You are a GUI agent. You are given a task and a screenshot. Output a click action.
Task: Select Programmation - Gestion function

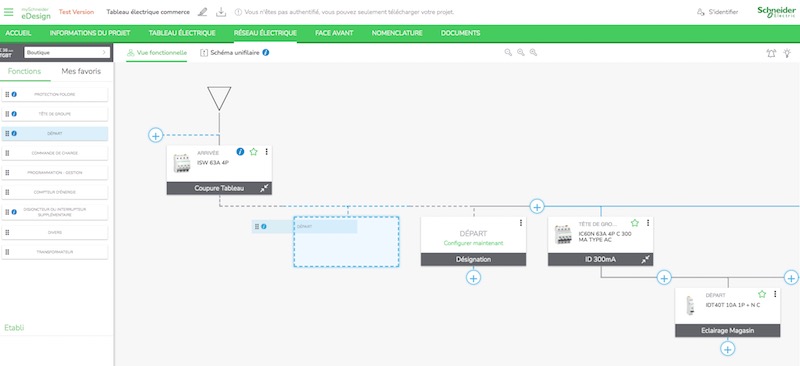tap(55, 173)
